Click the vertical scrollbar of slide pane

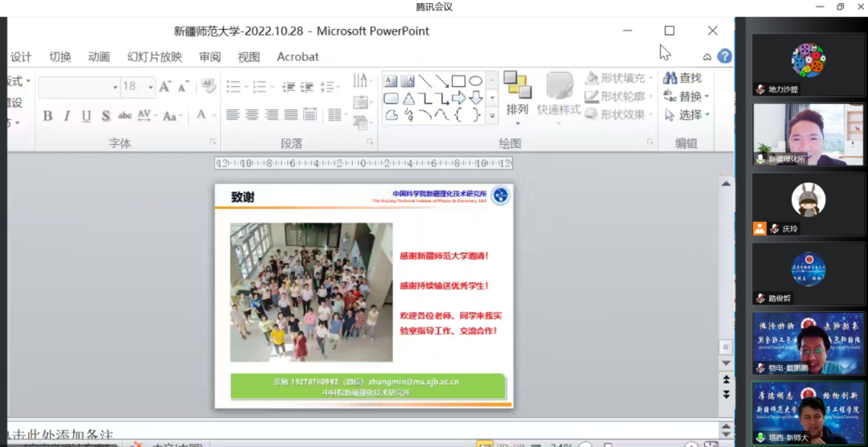726,265
